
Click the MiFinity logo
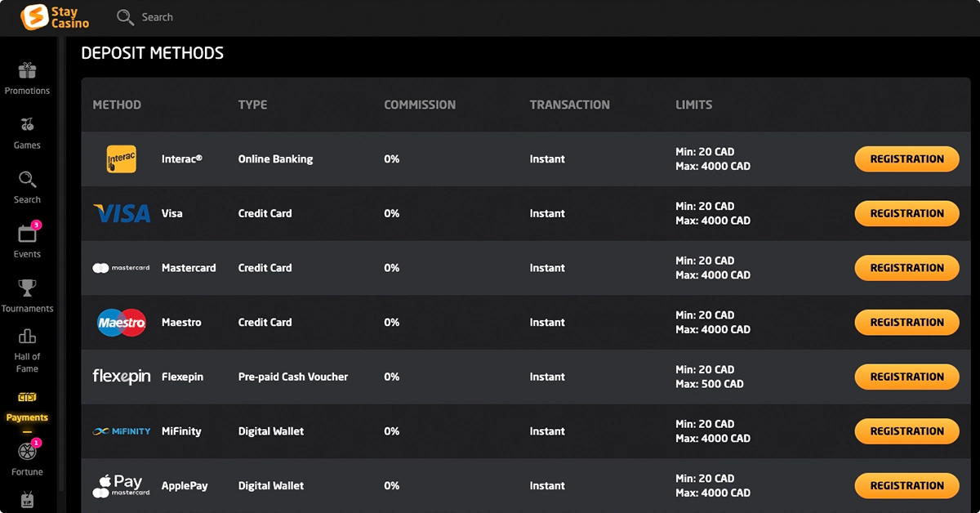click(x=122, y=431)
